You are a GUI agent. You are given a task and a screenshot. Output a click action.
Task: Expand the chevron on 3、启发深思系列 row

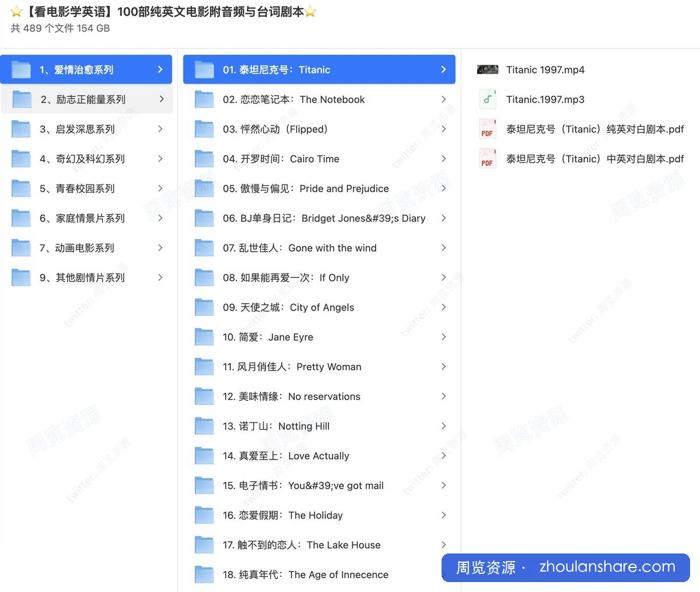(x=160, y=129)
